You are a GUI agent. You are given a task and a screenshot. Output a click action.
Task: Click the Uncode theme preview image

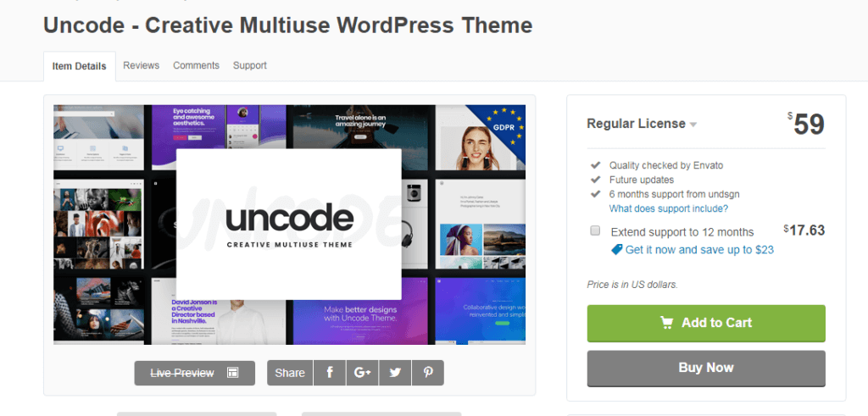pos(290,225)
